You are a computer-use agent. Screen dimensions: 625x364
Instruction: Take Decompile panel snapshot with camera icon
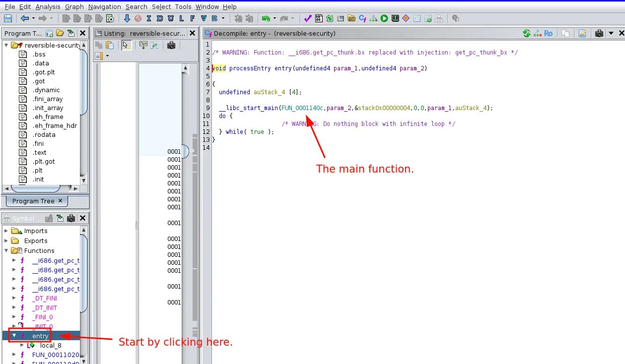[599, 33]
